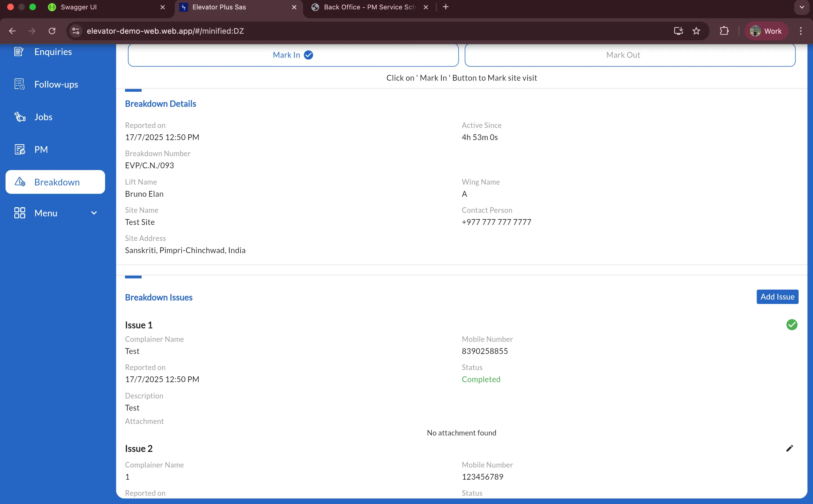Screen dimensions: 813x504
Task: Open the Work profile button
Action: coord(766,31)
